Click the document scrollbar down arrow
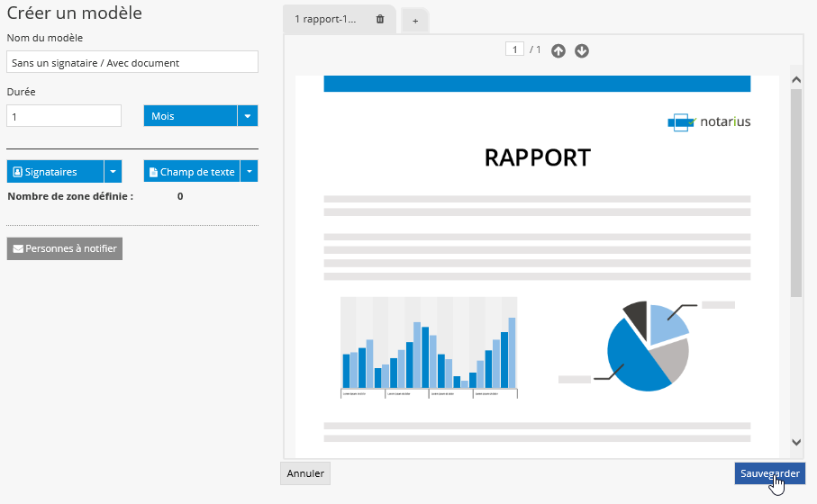The image size is (817, 504). point(796,442)
